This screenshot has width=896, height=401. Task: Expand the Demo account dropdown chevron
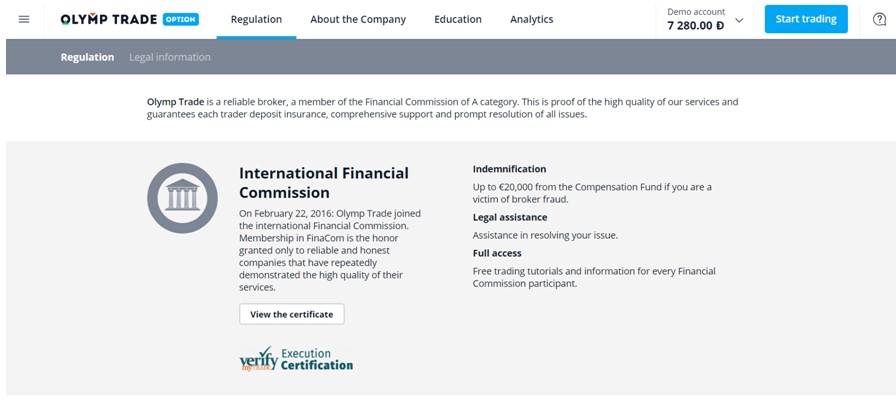coord(739,21)
